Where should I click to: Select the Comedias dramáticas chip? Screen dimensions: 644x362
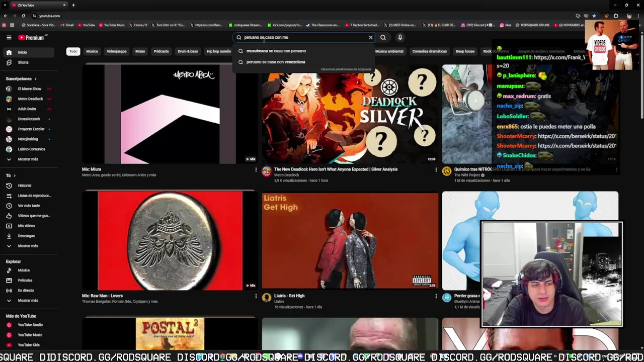[x=429, y=51]
